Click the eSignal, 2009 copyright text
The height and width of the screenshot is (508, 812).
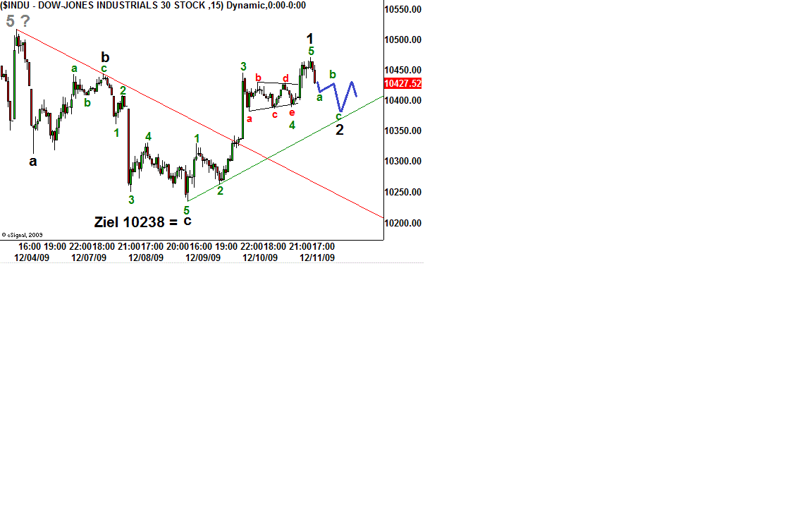click(23, 235)
